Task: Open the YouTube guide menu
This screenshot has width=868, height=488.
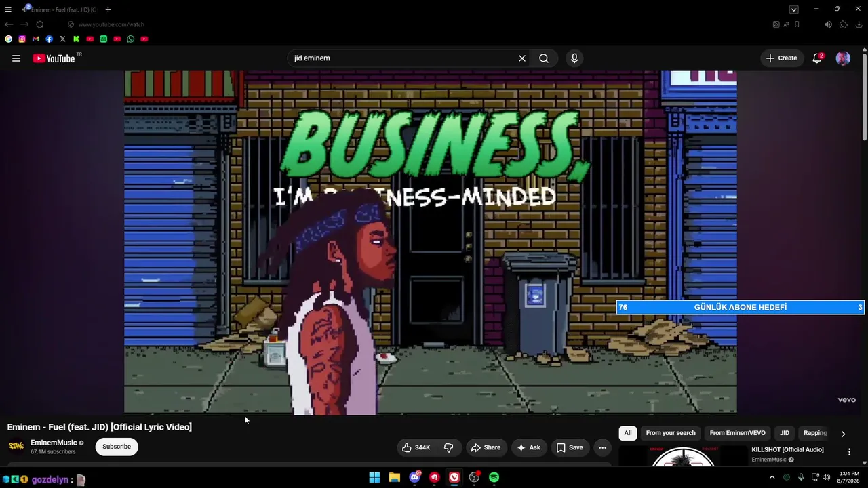Action: (x=16, y=58)
